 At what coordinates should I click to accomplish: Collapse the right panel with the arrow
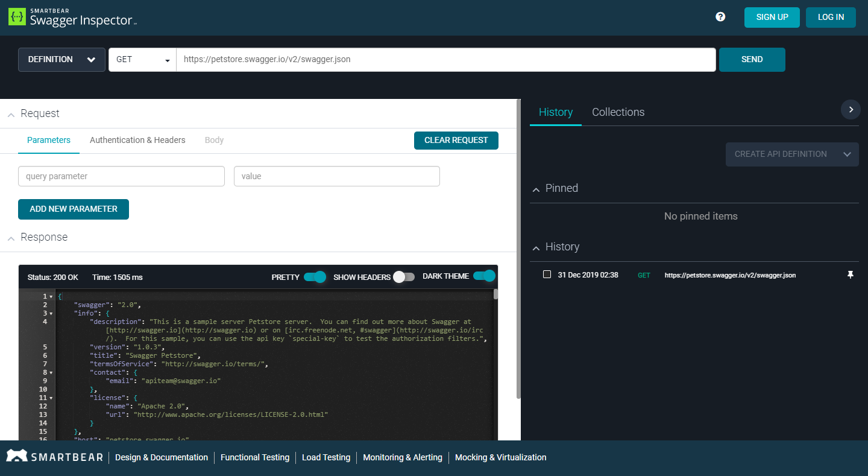click(851, 109)
